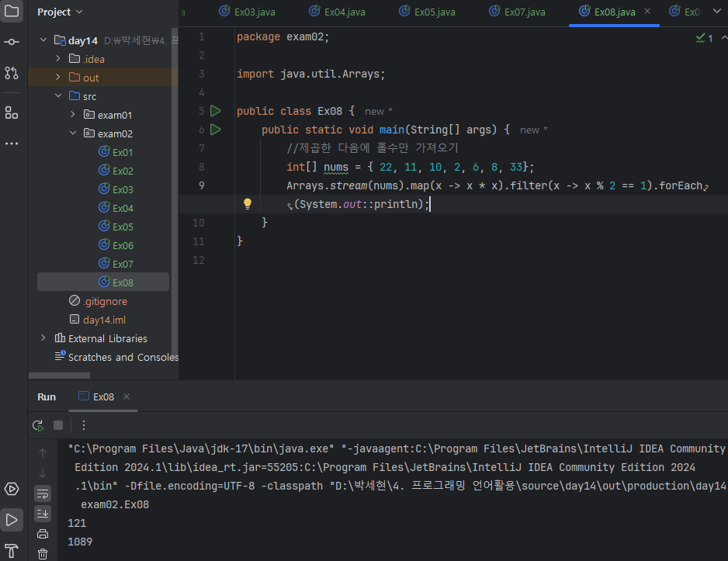The image size is (728, 561).
Task: Print the console output
Action: tap(43, 534)
